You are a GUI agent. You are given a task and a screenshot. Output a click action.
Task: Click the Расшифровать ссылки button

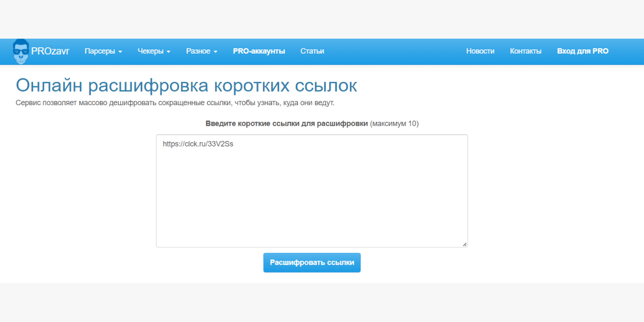312,262
